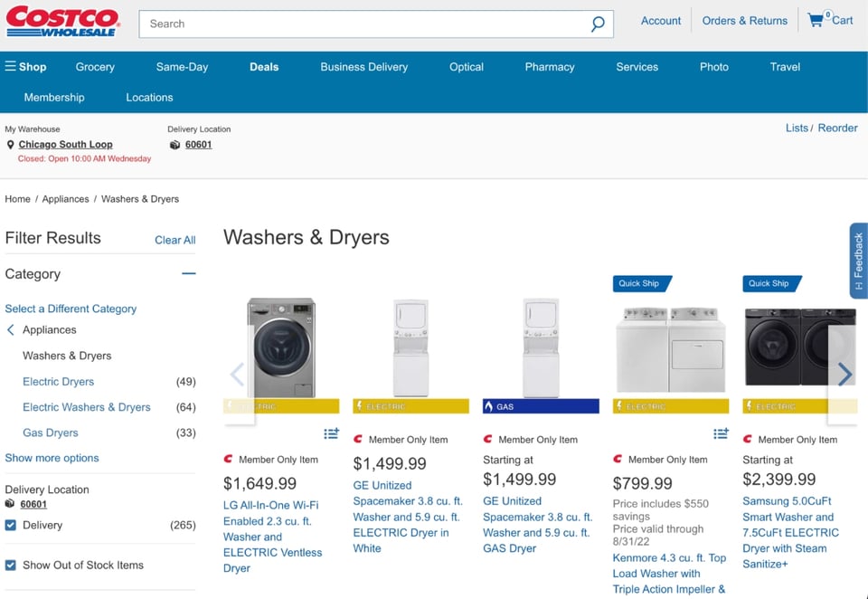Open the Services menu item
Screen dimensions: 868x599
point(637,67)
